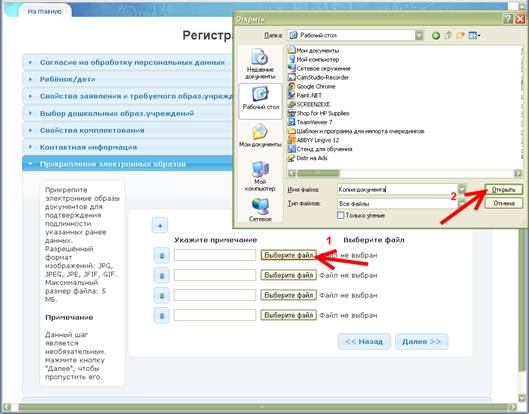Close the Открыть dialog window
The width and height of the screenshot is (529, 414).
(521, 19)
